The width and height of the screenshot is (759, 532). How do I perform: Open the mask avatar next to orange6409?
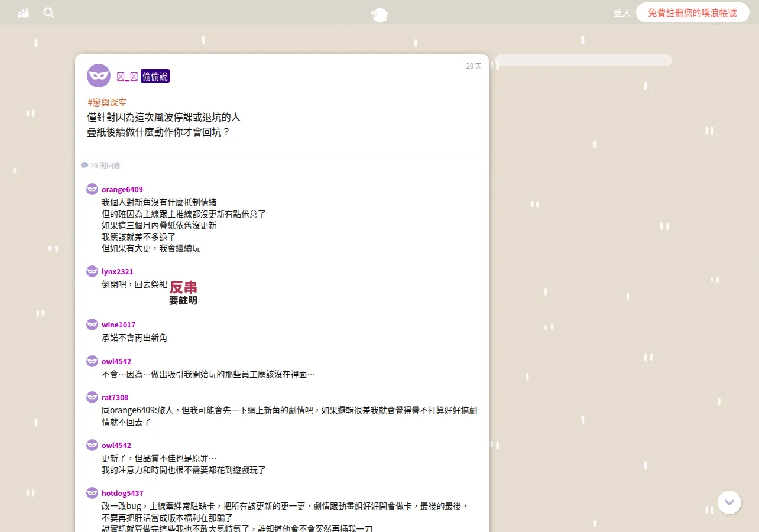click(x=92, y=189)
